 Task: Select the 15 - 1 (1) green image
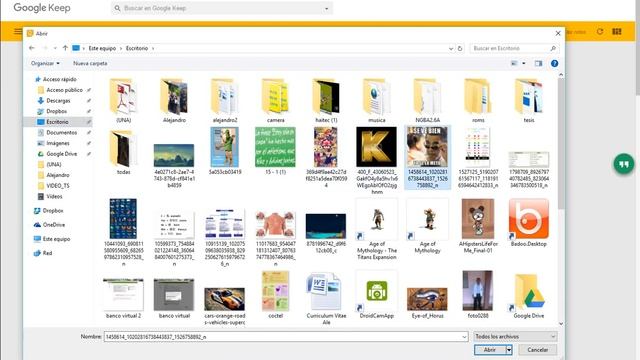tap(276, 147)
